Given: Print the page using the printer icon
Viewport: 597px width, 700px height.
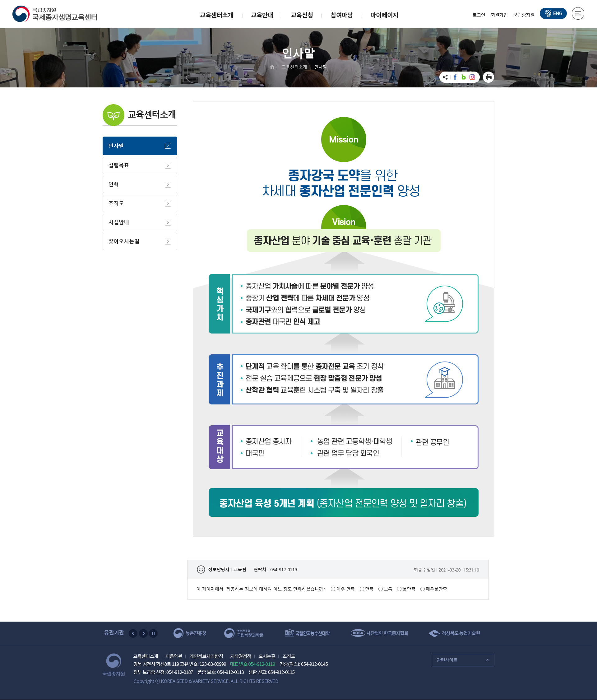Looking at the screenshot, I should tap(488, 77).
